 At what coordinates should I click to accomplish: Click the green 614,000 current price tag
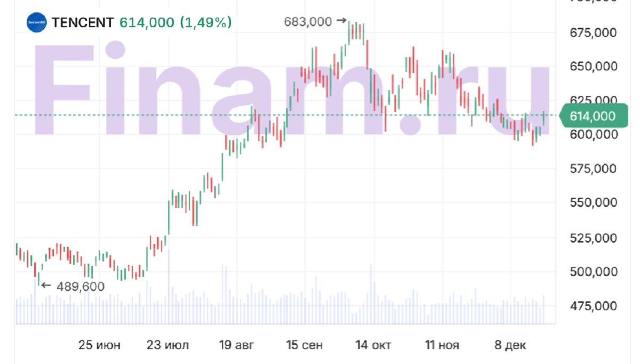tap(593, 116)
